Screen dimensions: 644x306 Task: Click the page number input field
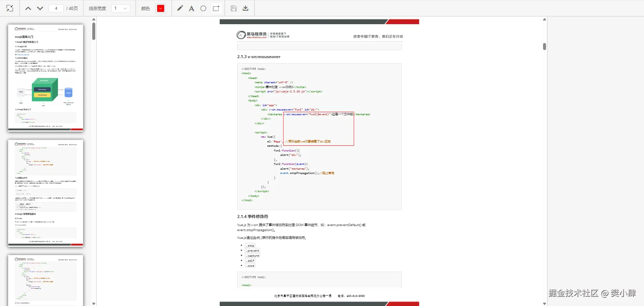pos(56,8)
